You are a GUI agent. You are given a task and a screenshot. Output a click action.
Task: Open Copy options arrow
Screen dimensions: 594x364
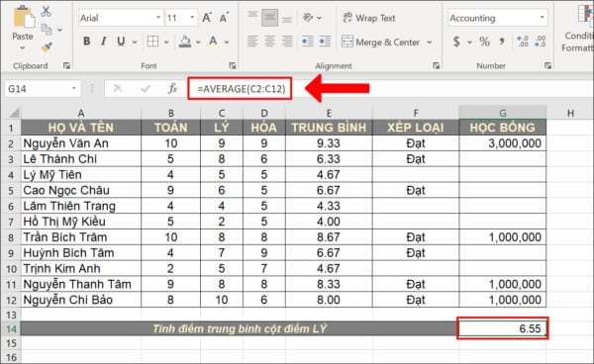59,30
